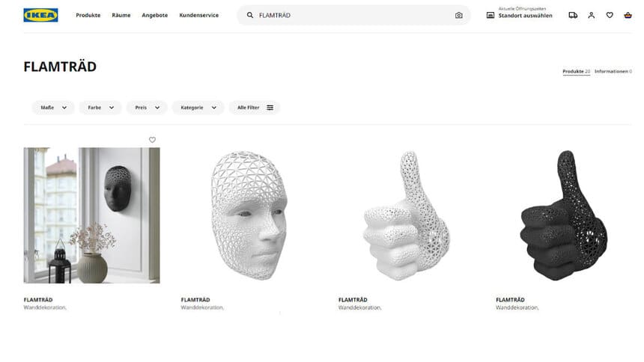The height and width of the screenshot is (362, 644).
Task: Switch to the Produkte 20 tab
Action: (577, 71)
